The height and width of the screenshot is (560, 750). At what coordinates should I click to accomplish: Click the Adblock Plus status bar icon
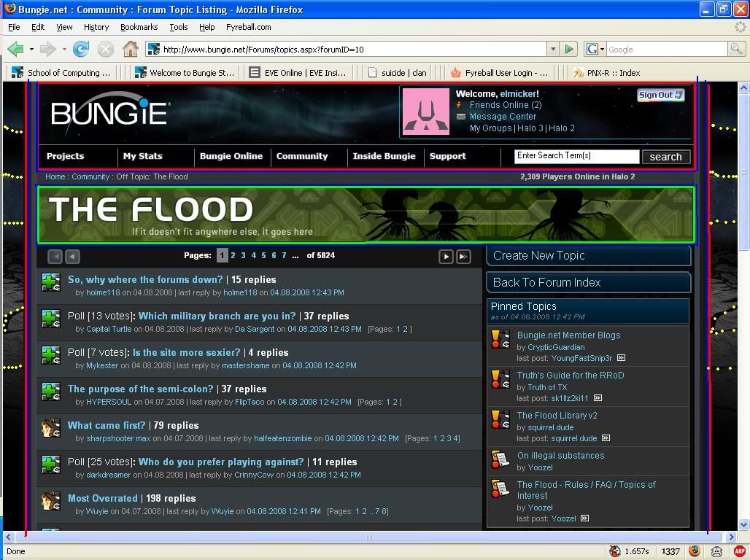(x=739, y=551)
